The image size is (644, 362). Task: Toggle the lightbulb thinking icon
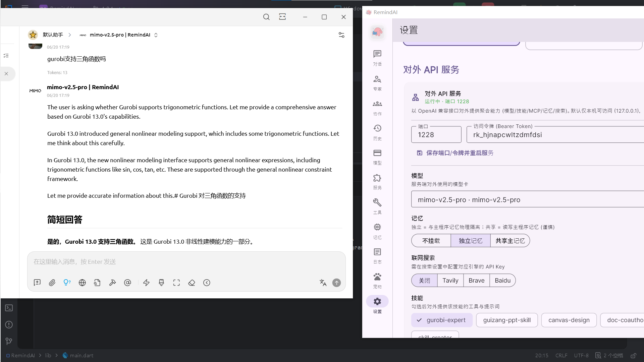67,283
